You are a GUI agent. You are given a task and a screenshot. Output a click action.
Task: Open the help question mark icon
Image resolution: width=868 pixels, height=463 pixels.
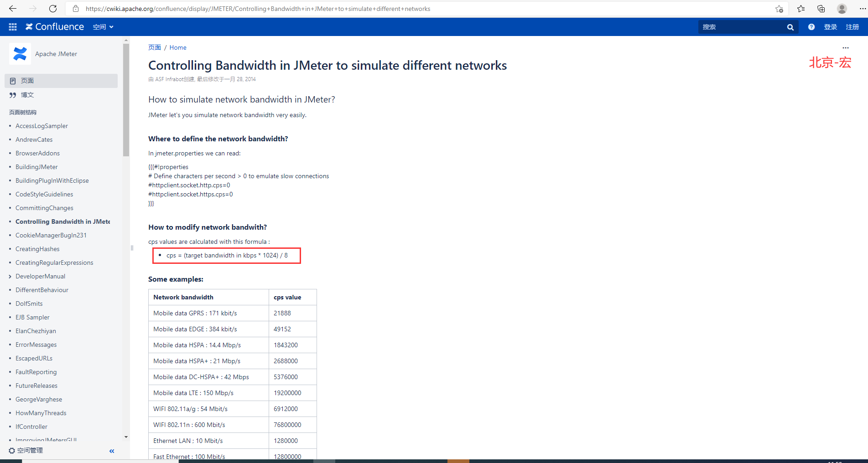(811, 27)
